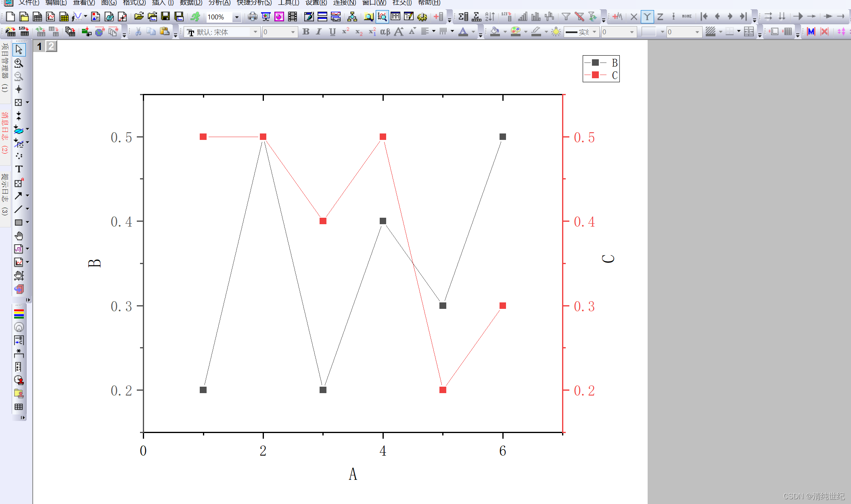Click the Pan hand tool
The width and height of the screenshot is (851, 504).
tap(19, 236)
